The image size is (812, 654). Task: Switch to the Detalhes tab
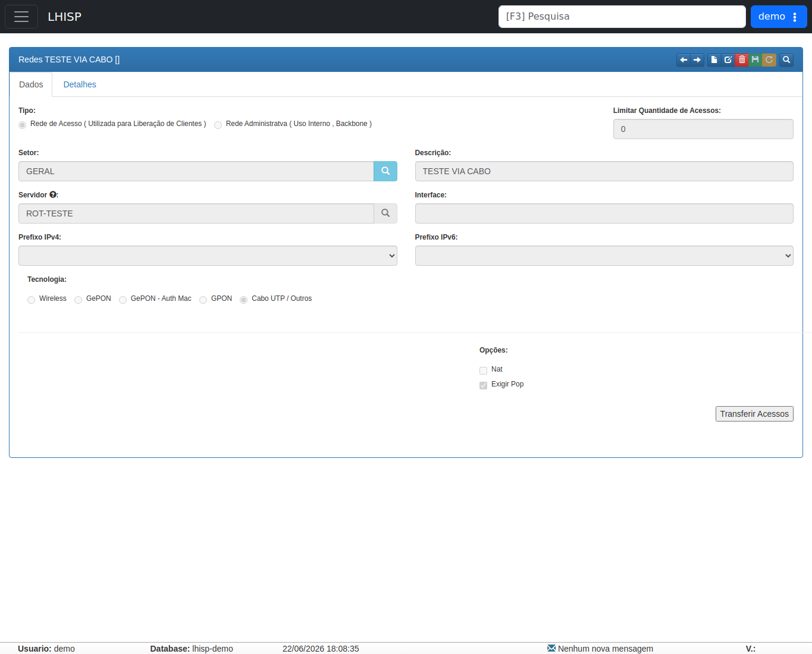[x=80, y=84]
